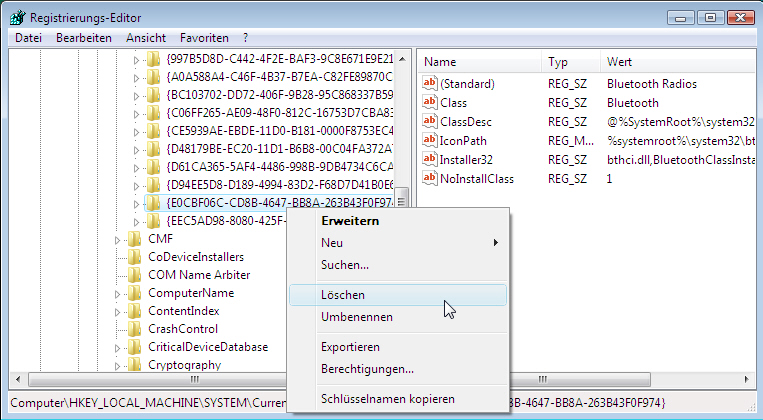763x420 pixels.
Task: Click folder icon of {D61CA365-5AF4 key
Action: point(153,167)
